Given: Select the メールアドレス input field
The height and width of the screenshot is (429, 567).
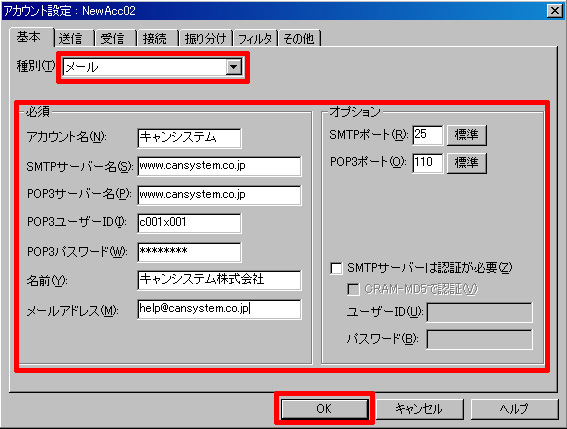Looking at the screenshot, I should (219, 309).
